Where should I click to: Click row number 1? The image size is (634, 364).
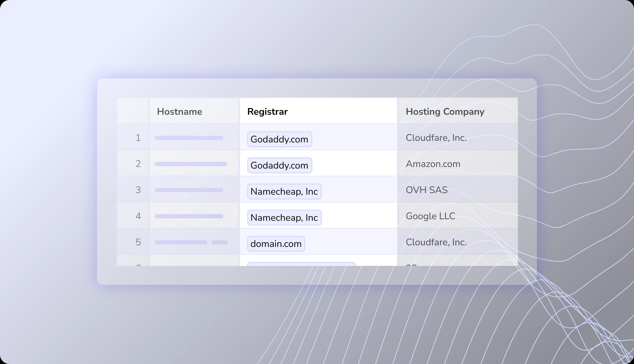(138, 138)
